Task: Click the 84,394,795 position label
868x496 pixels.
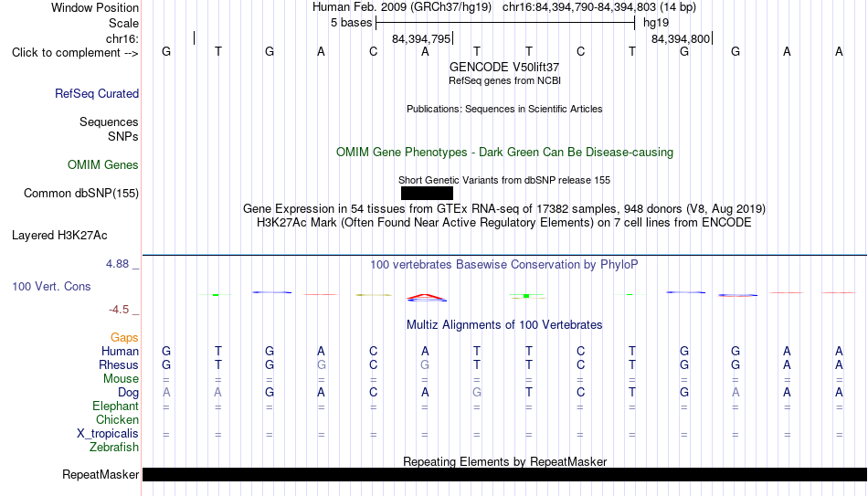Action: 420,38
